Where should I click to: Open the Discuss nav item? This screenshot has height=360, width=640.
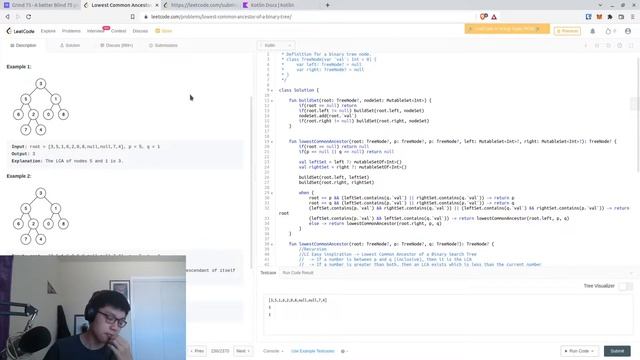click(x=140, y=31)
